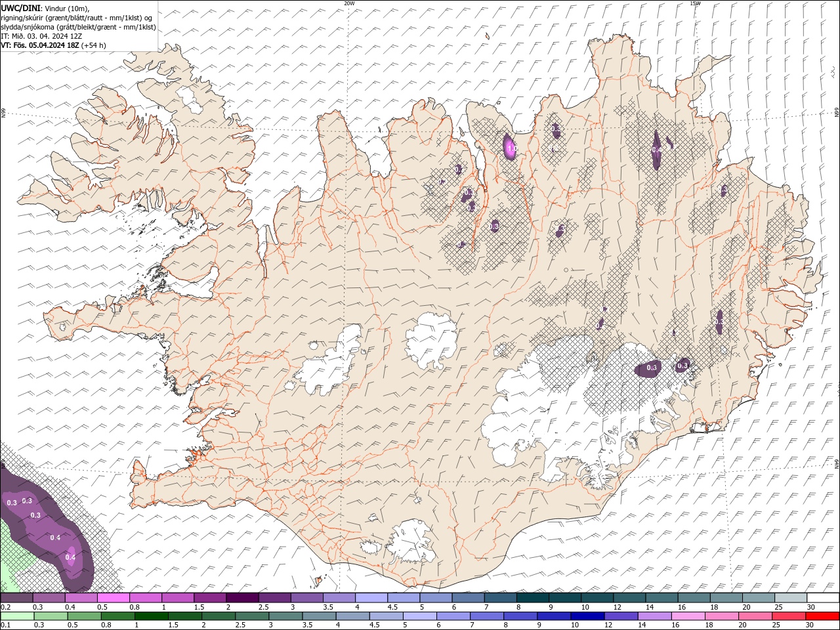Click the '0.8' label under the lower legend

106,625
